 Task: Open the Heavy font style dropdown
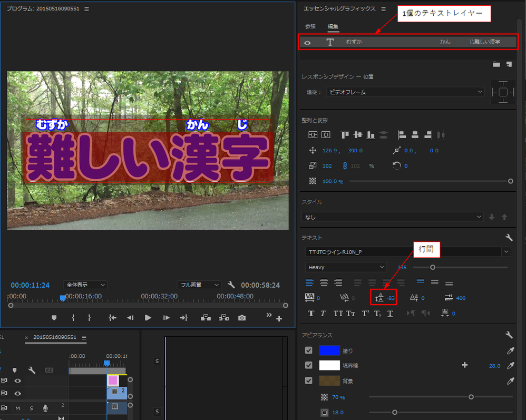345,267
